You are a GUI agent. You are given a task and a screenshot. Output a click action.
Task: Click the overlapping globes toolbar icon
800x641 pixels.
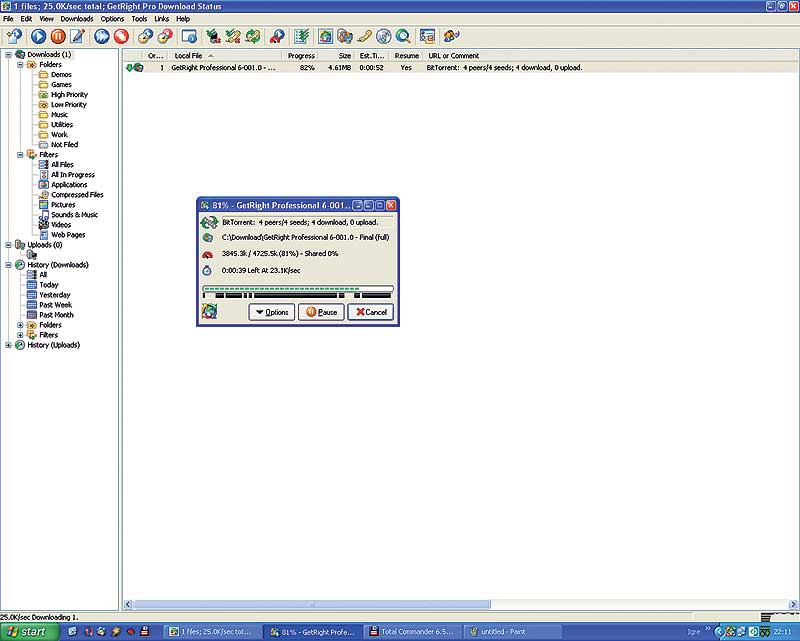[x=345, y=36]
